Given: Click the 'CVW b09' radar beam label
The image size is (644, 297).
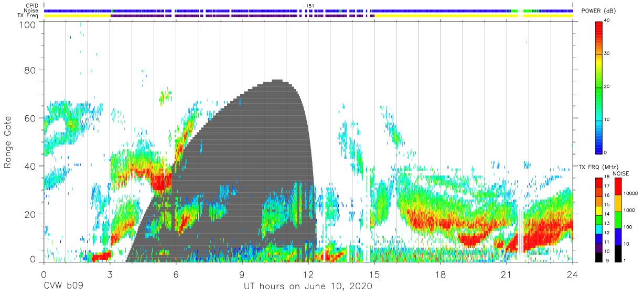Looking at the screenshot, I should tap(63, 287).
